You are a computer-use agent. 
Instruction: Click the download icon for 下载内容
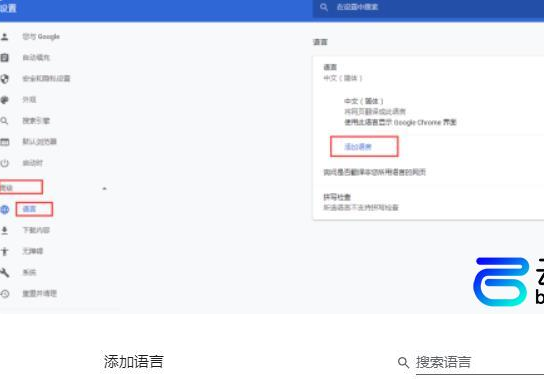(5, 230)
